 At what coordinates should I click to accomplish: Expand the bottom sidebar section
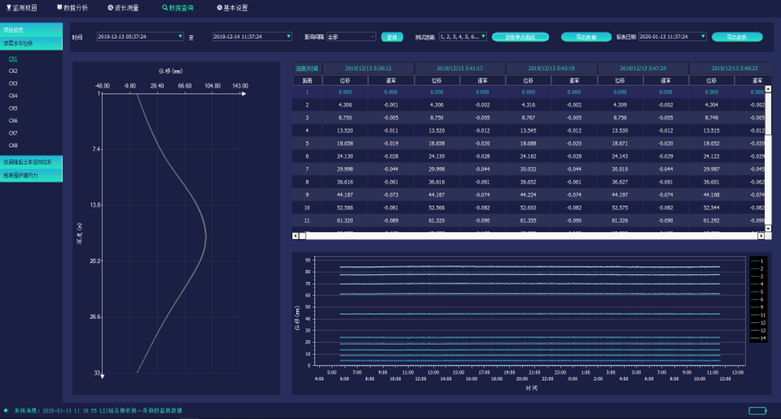[x=31, y=175]
